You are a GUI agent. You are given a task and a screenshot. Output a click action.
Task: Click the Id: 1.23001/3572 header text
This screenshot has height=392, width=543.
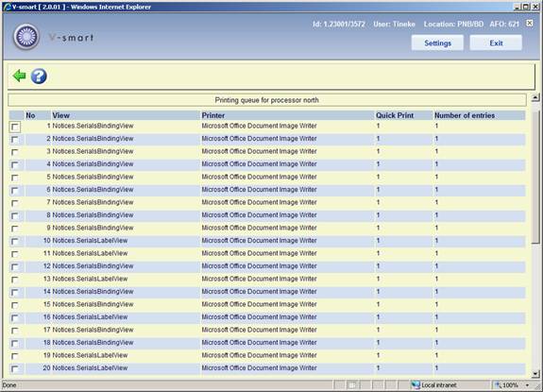point(339,25)
